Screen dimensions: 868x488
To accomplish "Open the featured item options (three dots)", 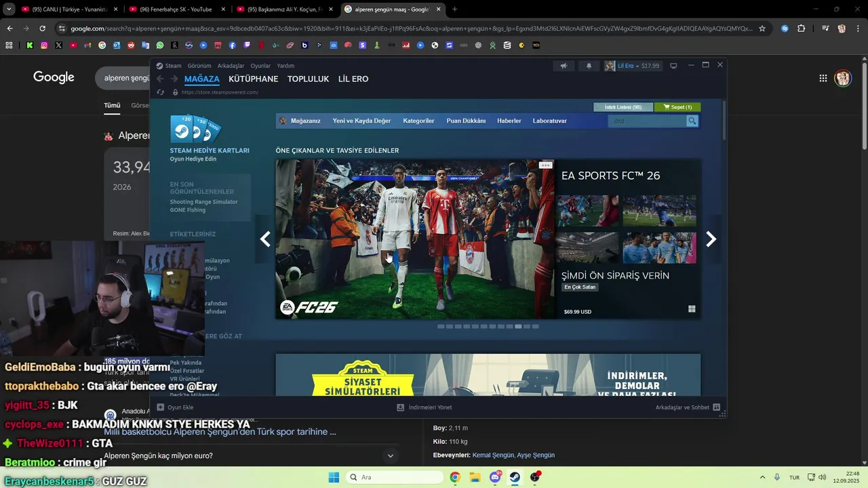I will (546, 165).
